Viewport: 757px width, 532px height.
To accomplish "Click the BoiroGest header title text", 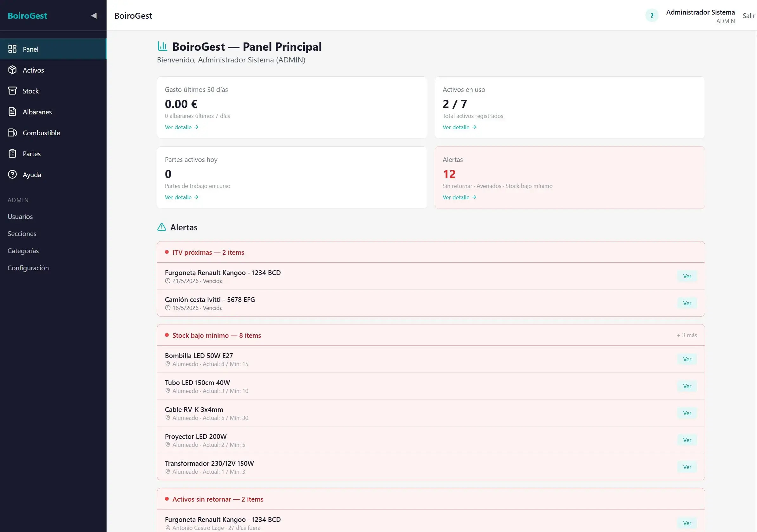I will (133, 16).
